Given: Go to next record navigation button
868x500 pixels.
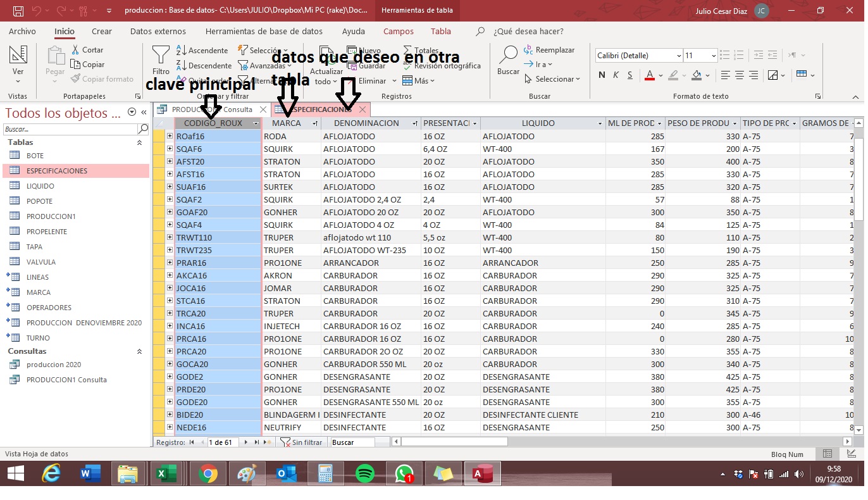Looking at the screenshot, I should click(x=247, y=442).
